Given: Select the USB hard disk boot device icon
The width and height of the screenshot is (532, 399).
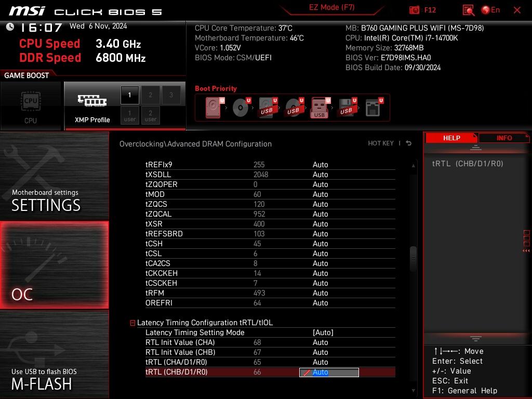Looking at the screenshot, I should pos(268,108).
